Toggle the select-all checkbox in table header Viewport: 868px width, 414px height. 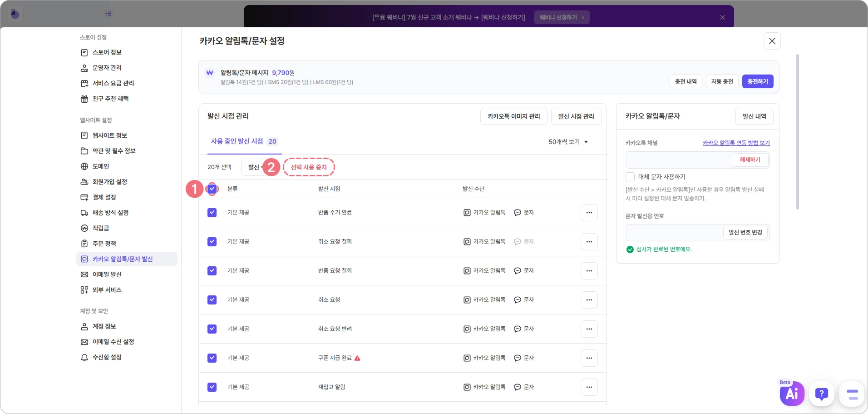(x=212, y=189)
